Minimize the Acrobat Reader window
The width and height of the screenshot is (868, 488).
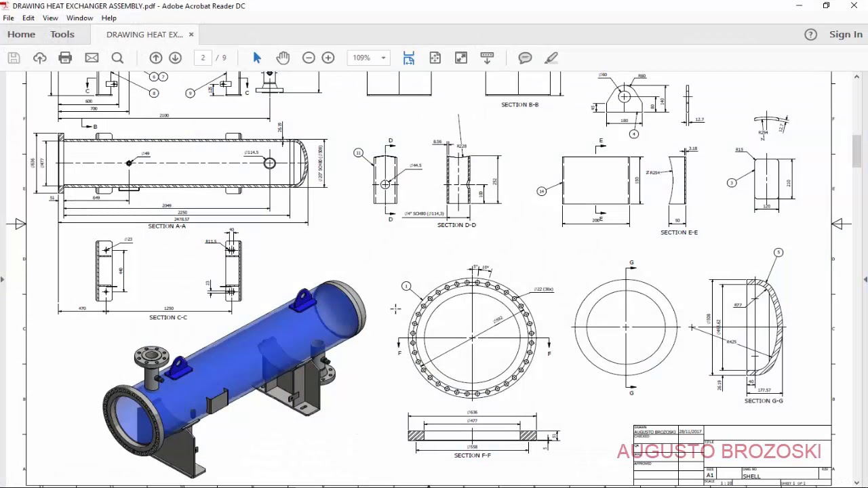800,6
